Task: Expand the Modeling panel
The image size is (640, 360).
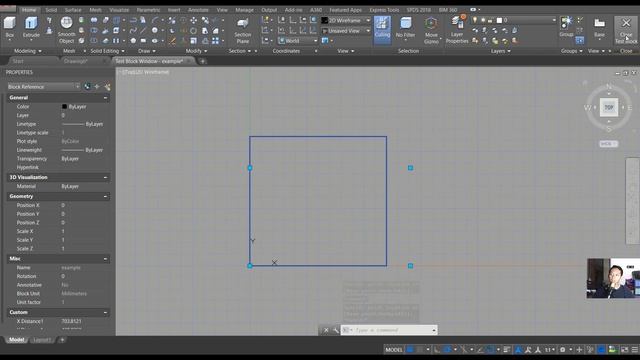Action: (28, 51)
